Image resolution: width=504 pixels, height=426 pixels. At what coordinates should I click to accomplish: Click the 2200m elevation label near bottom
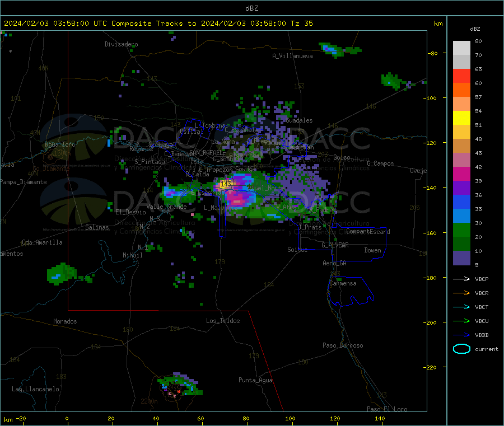click(149, 401)
